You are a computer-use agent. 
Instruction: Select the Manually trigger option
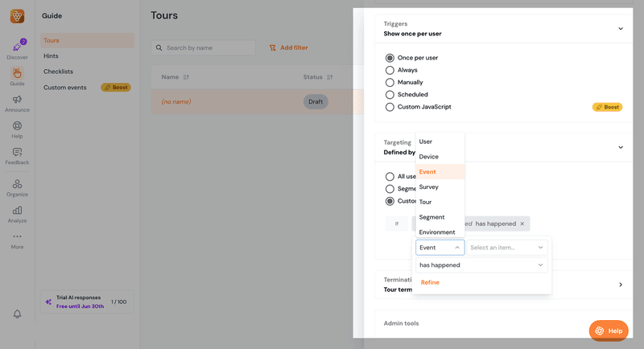pyautogui.click(x=390, y=82)
